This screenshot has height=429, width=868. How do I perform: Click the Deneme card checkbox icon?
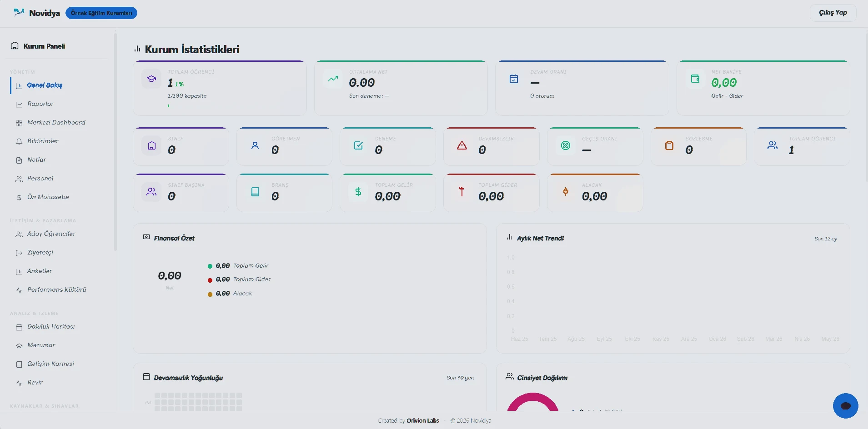click(x=358, y=145)
